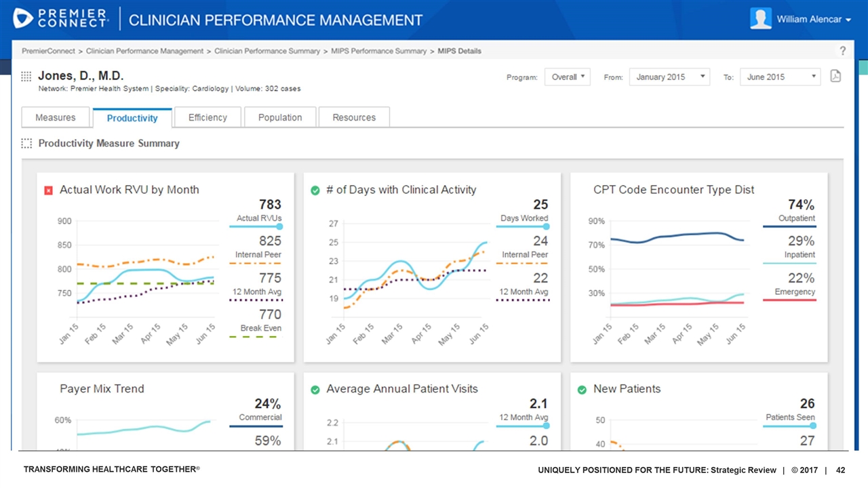Open the Population tab
Image resolution: width=868 pixels, height=488 pixels.
tap(280, 117)
